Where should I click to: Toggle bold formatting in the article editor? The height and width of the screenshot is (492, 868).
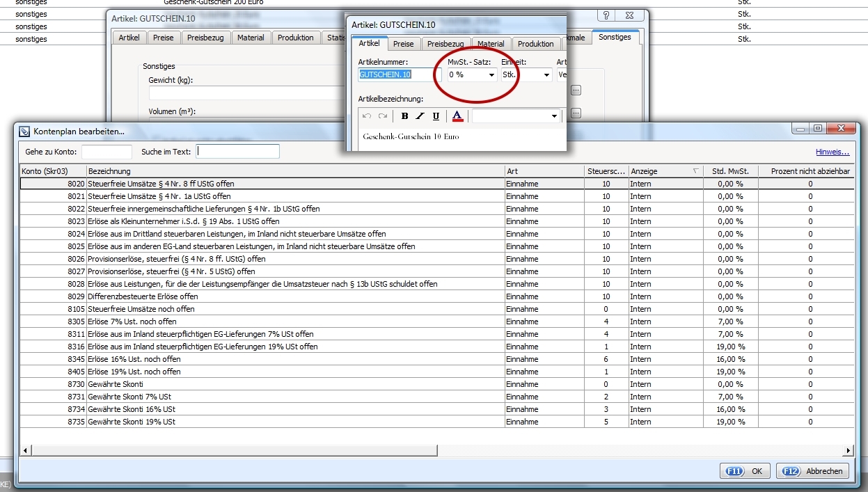pos(404,116)
